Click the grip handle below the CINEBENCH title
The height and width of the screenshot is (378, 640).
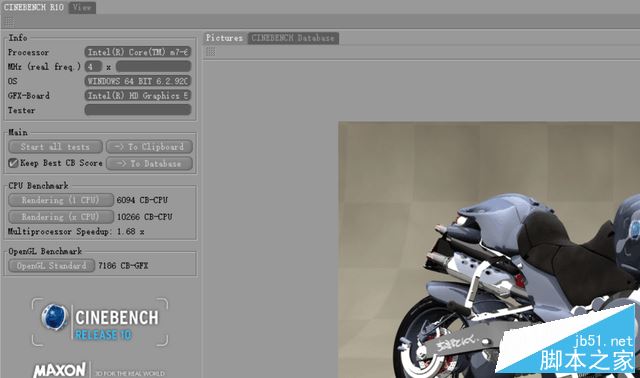click(x=9, y=22)
